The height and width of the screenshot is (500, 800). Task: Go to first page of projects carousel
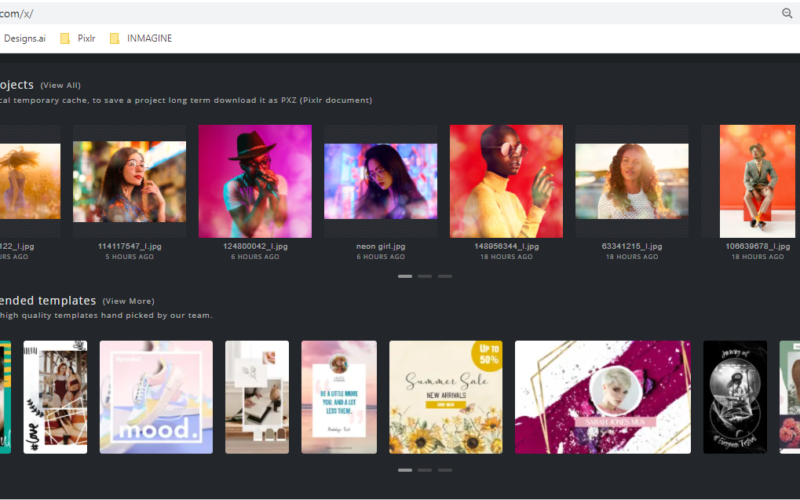coord(405,276)
